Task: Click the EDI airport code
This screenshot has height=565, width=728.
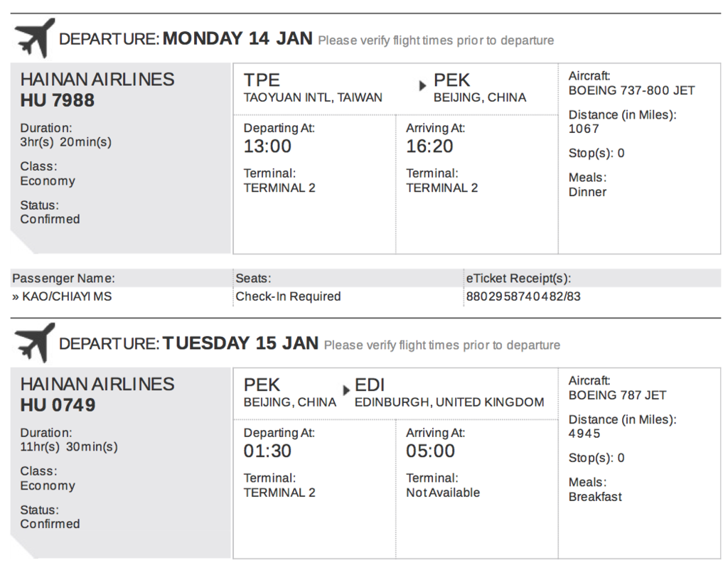Action: (370, 385)
